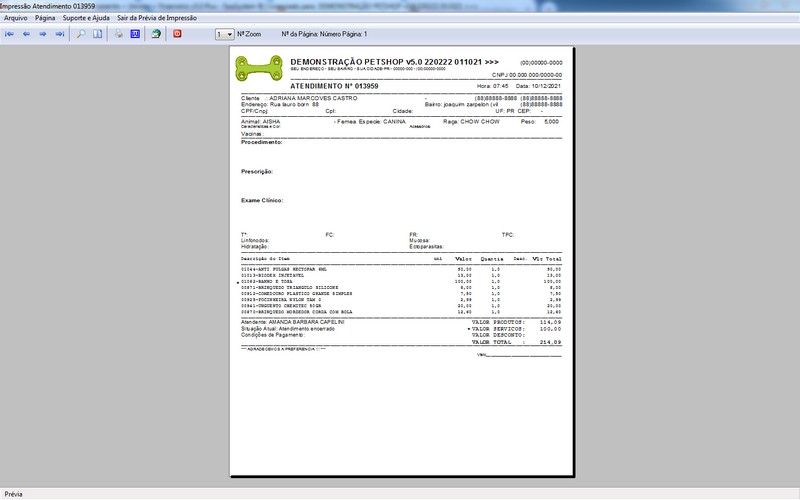Click the red exit preview icon
The width and height of the screenshot is (800, 500).
[177, 34]
